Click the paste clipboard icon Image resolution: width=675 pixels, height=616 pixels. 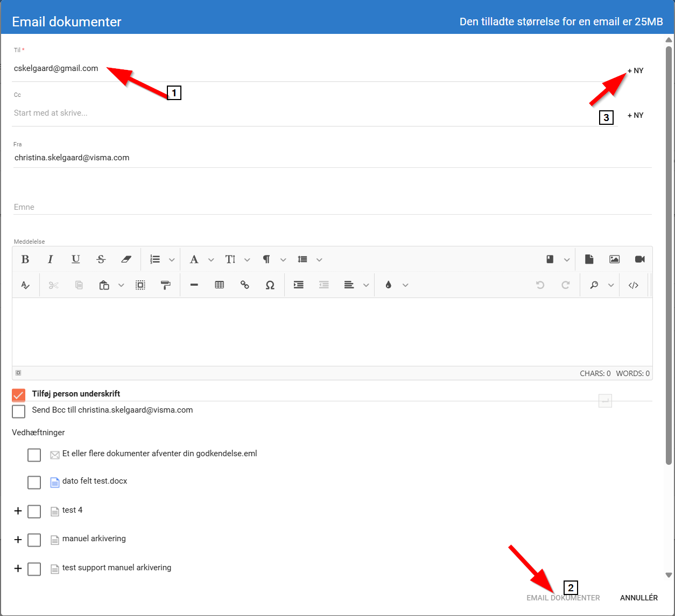coord(104,285)
